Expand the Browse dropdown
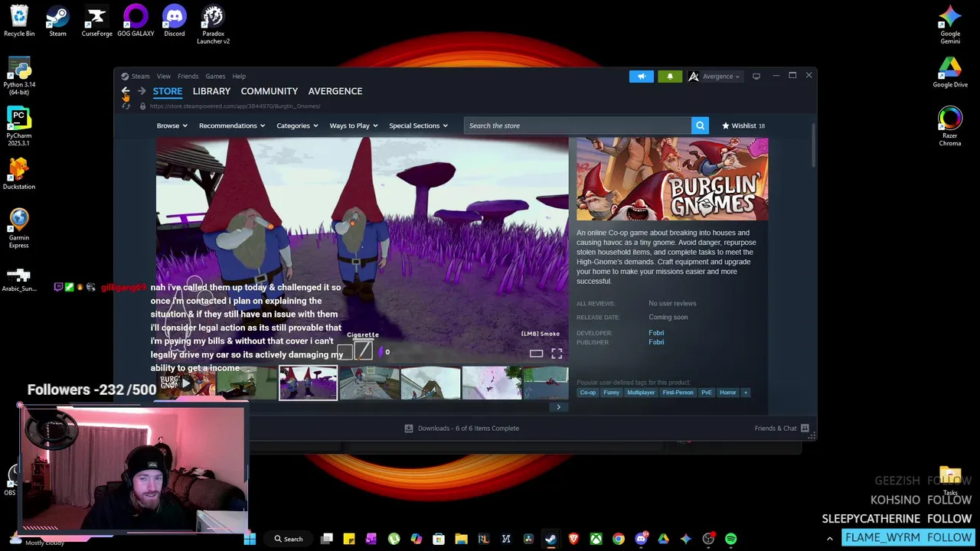Viewport: 980px width, 551px height. [172, 126]
